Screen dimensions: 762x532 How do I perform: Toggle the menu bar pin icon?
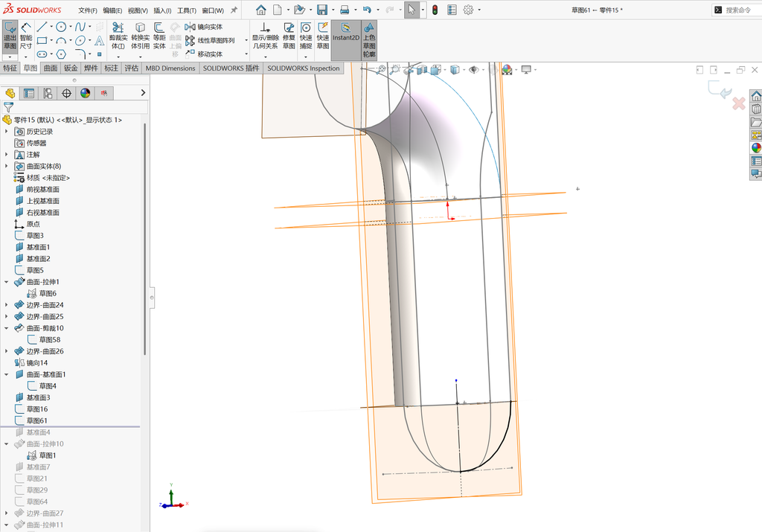click(234, 10)
